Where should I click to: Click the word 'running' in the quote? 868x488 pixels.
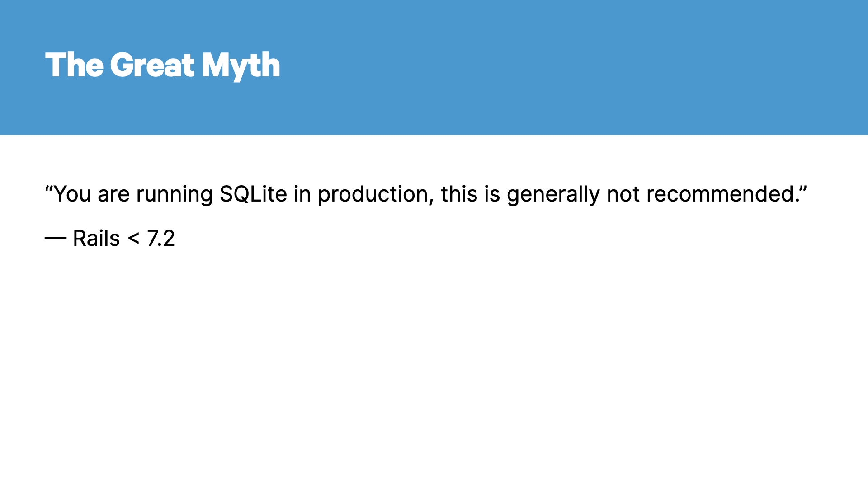coord(175,195)
